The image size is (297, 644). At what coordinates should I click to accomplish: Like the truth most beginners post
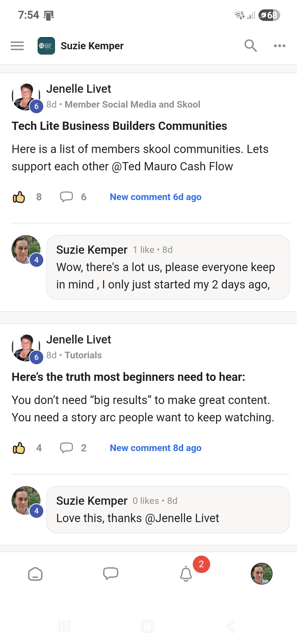point(19,448)
